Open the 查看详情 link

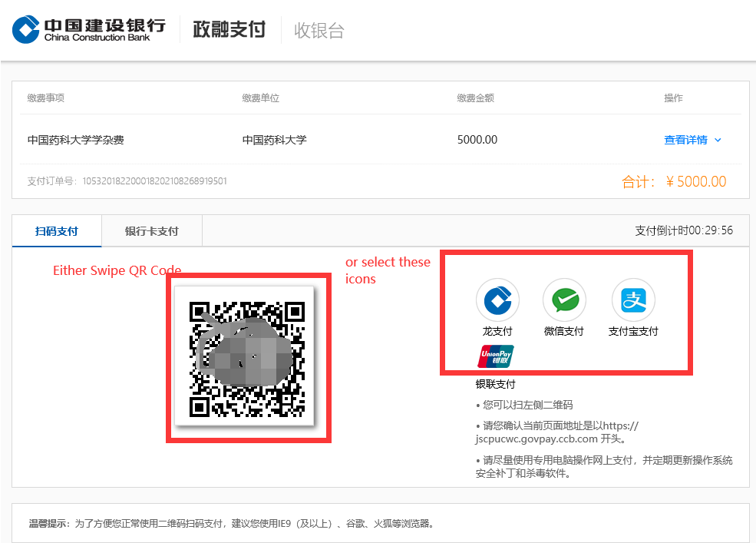point(685,141)
